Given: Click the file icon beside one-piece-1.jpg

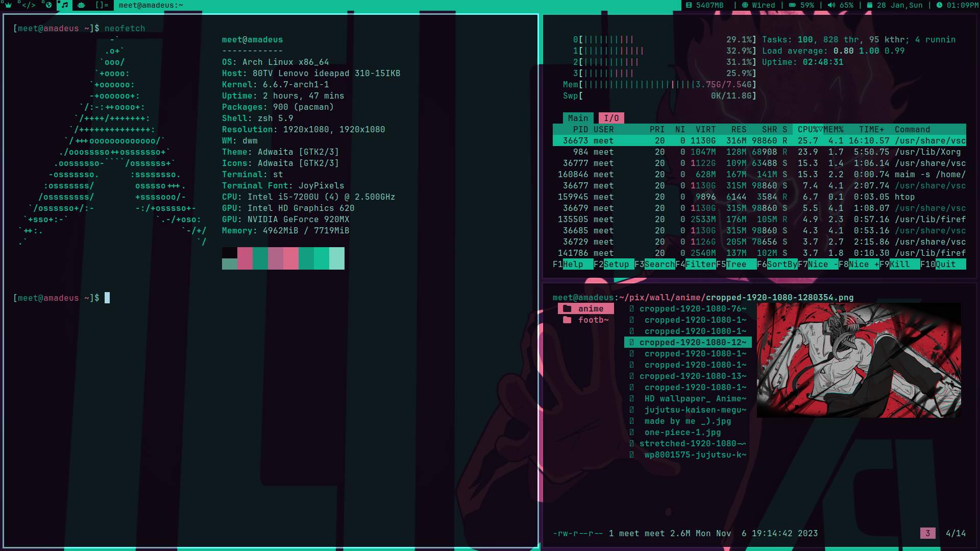Looking at the screenshot, I should (632, 432).
